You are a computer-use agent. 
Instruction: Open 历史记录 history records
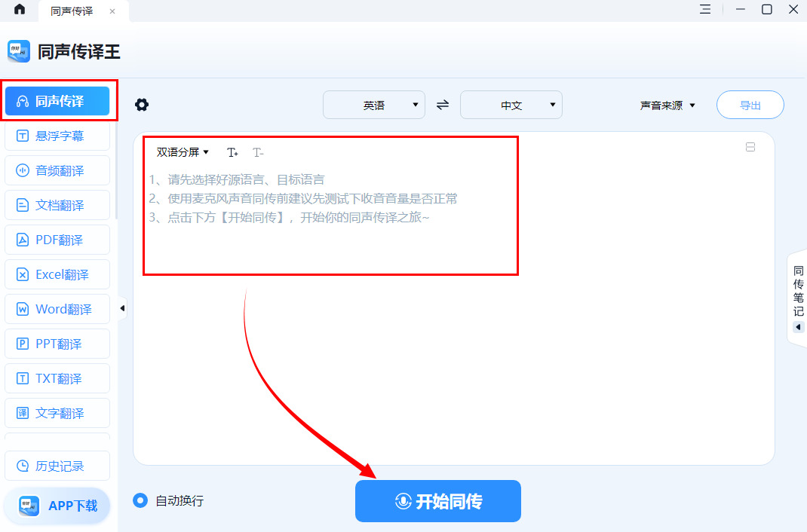tap(57, 466)
